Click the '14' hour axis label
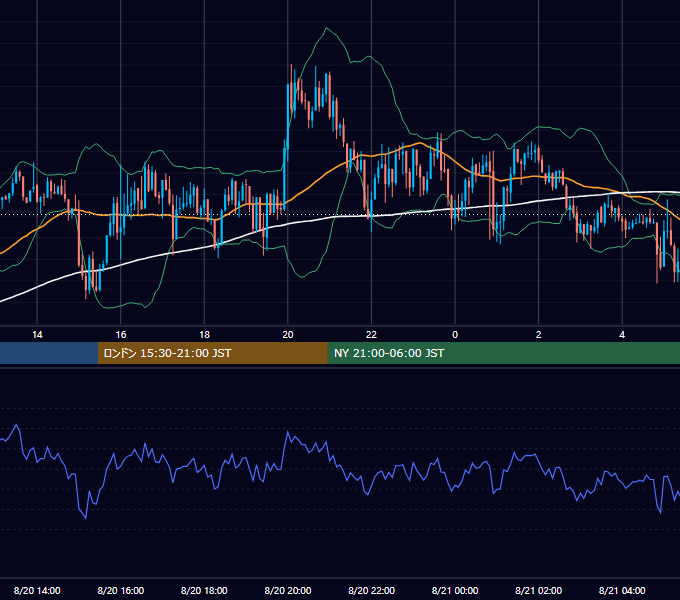Viewport: 680px width, 600px height. (37, 335)
